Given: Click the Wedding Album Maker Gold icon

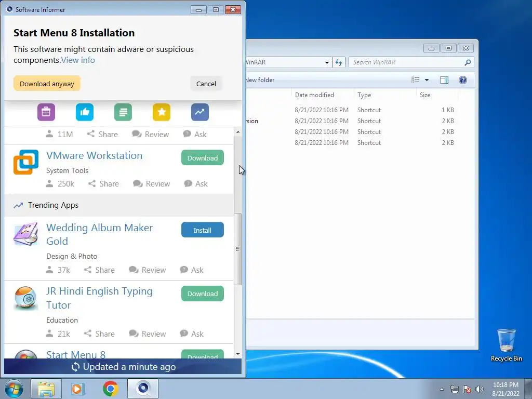Looking at the screenshot, I should point(26,234).
